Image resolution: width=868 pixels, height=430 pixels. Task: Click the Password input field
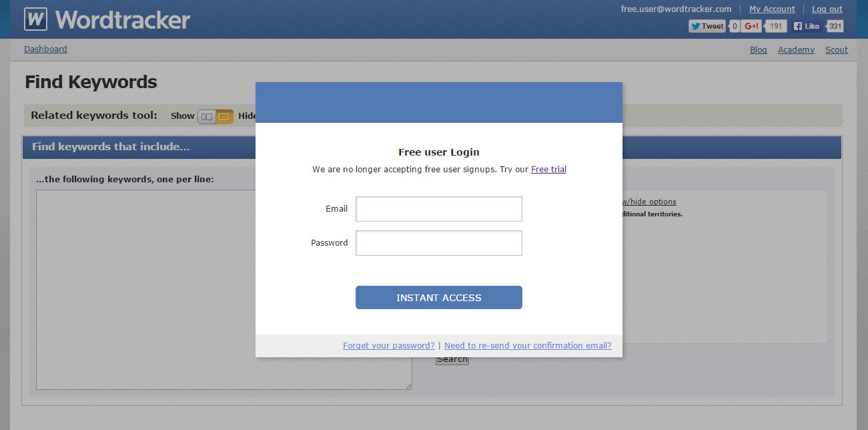coord(438,243)
